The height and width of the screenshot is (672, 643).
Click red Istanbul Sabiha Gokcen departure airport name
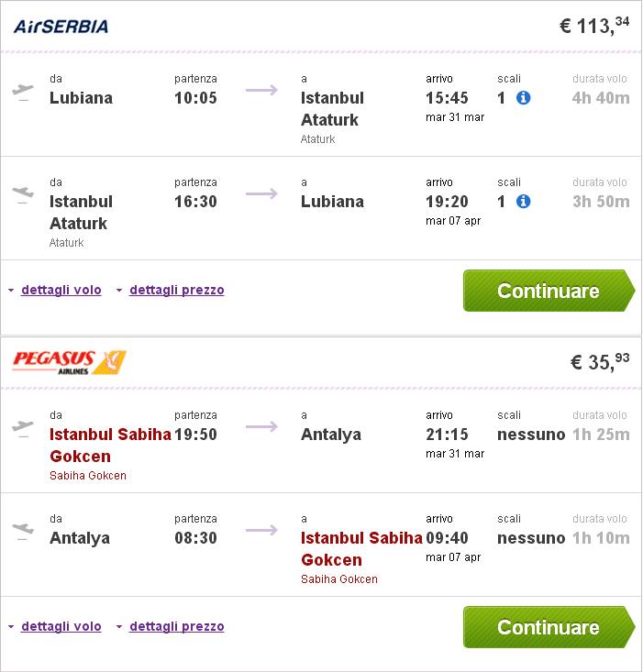tap(110, 445)
